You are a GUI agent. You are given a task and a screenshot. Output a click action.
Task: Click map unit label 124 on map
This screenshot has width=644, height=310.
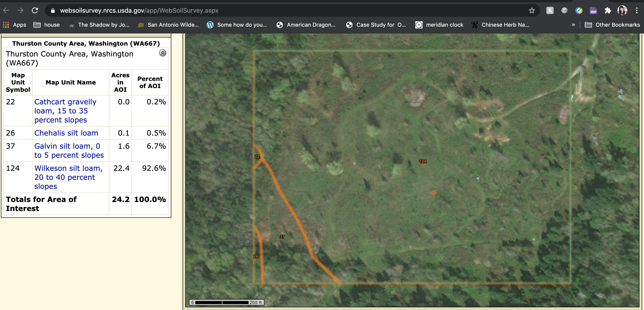423,161
